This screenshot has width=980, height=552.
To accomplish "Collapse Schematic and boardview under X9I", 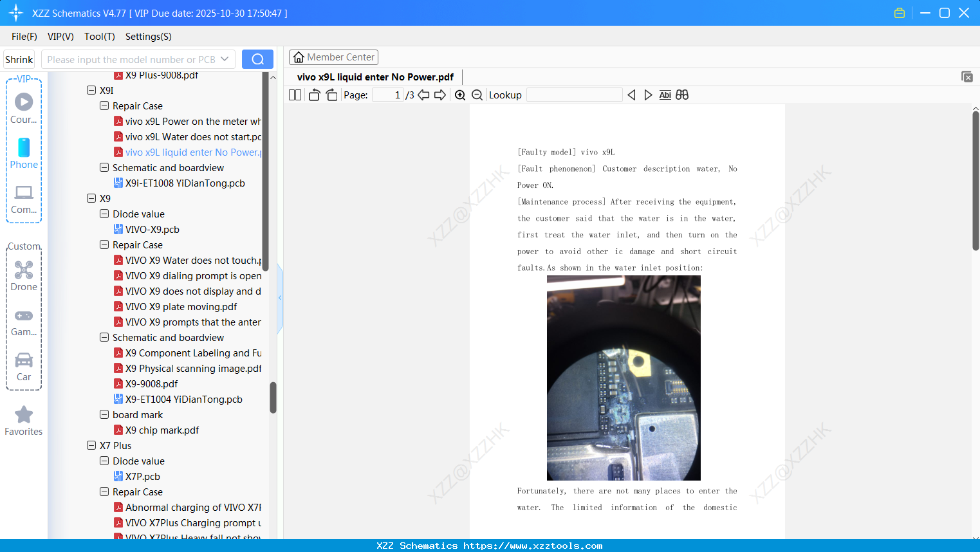I will [104, 167].
